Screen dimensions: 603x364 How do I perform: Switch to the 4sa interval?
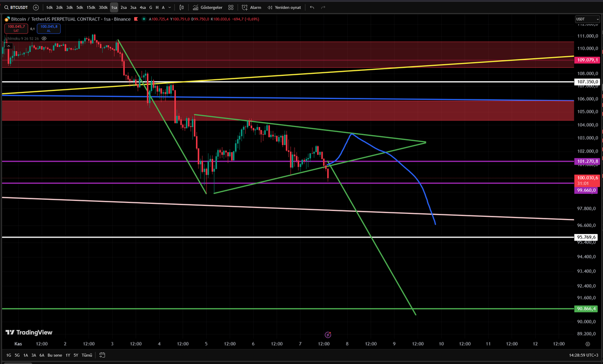click(143, 8)
